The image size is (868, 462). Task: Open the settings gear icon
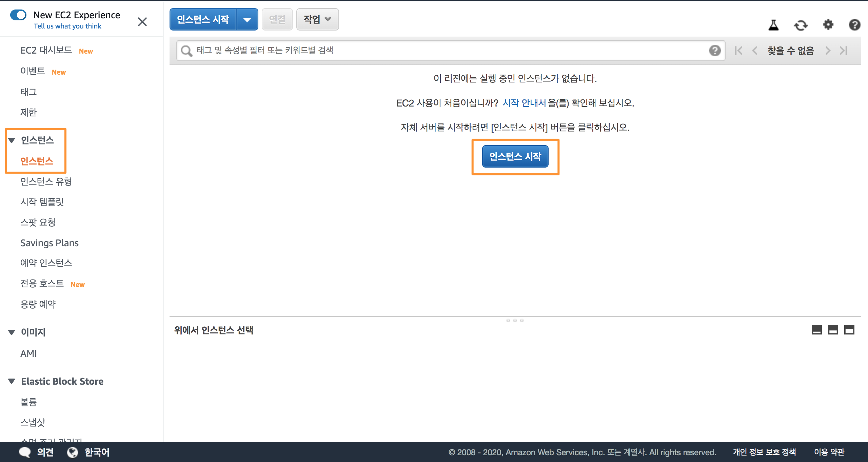point(828,25)
